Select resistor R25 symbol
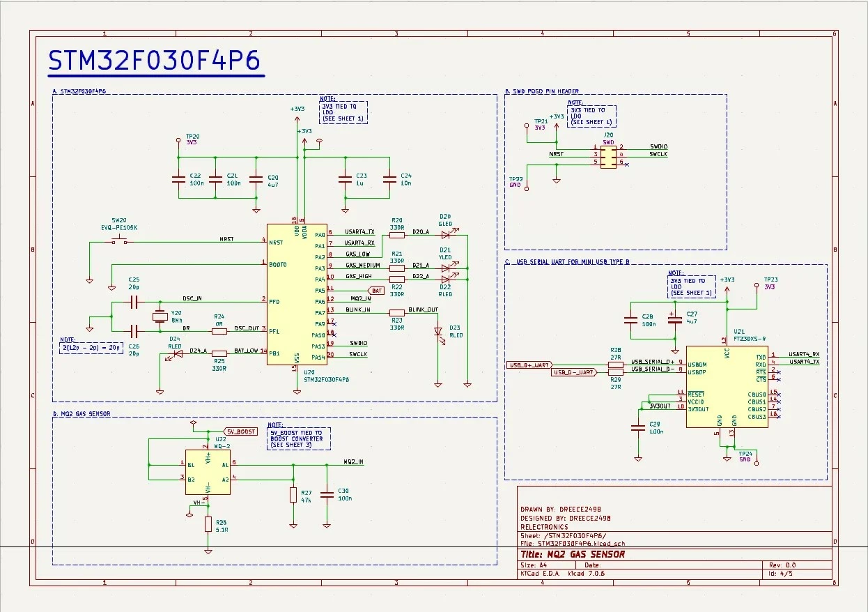868x612 pixels. click(x=219, y=353)
